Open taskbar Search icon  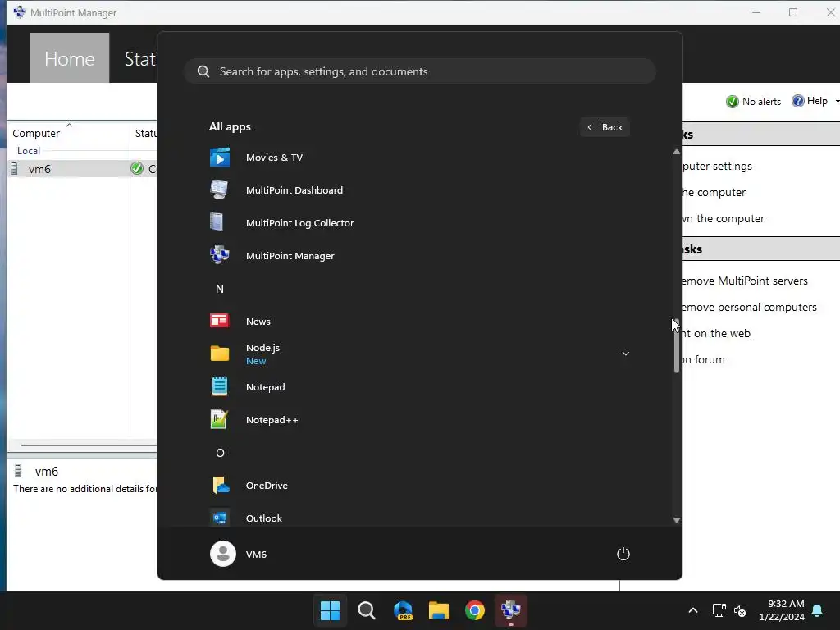pos(367,610)
